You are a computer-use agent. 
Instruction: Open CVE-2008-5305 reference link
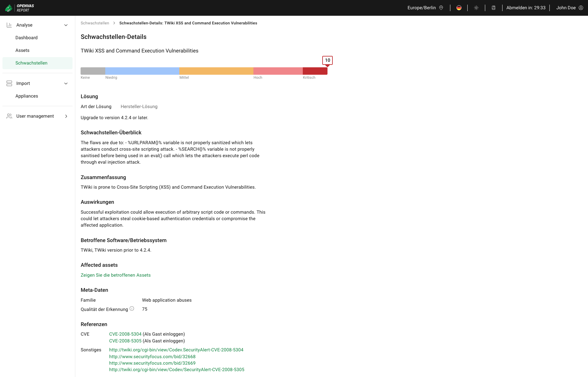125,341
